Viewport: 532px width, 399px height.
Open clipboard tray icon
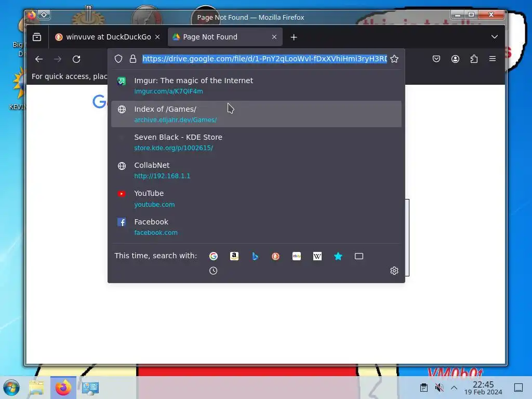(424, 388)
